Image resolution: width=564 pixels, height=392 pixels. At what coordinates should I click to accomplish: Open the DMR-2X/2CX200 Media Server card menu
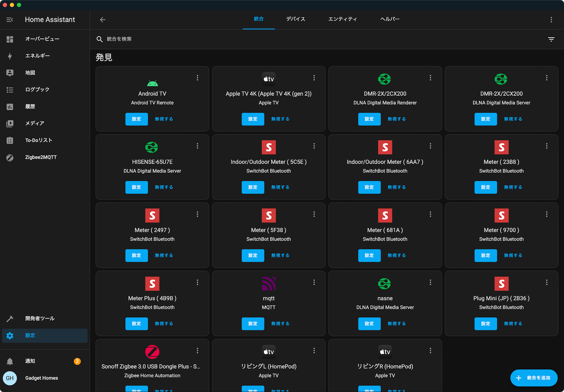pos(546,78)
